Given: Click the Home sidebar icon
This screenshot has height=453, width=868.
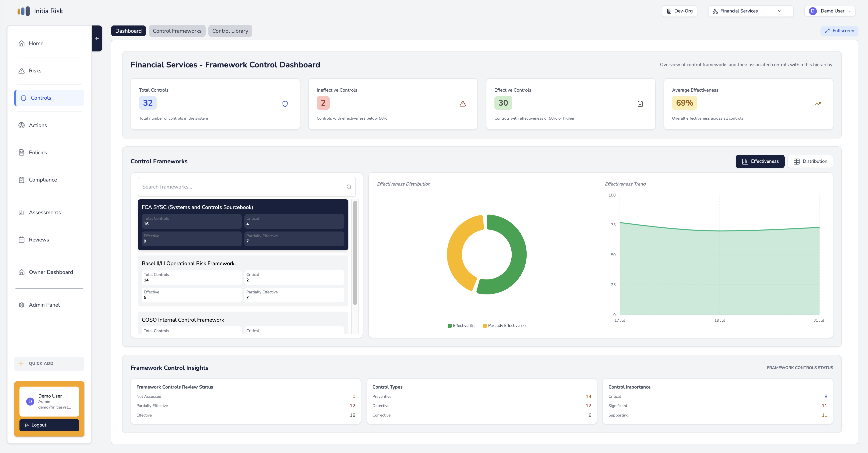Looking at the screenshot, I should [21, 43].
